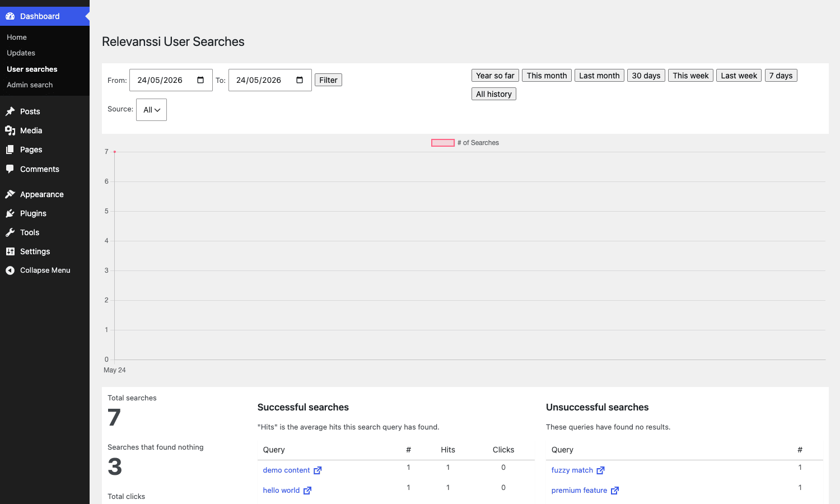Click the Posts pushpin icon

pyautogui.click(x=10, y=111)
